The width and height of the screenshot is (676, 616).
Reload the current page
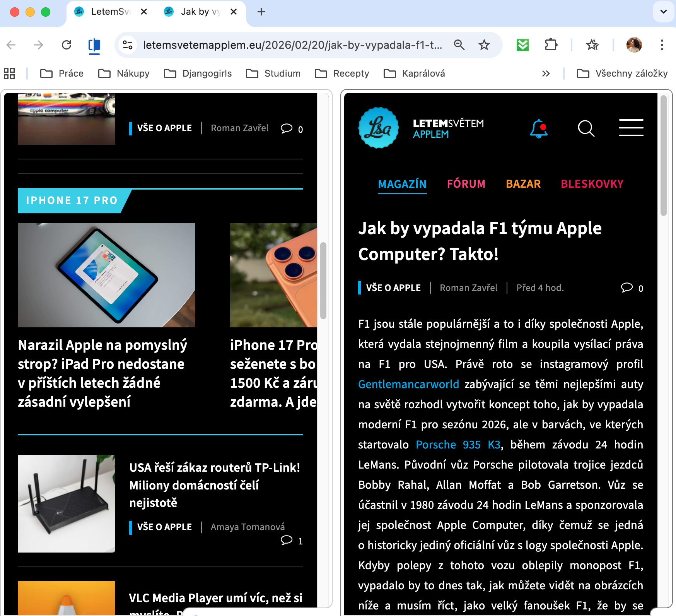pos(67,45)
